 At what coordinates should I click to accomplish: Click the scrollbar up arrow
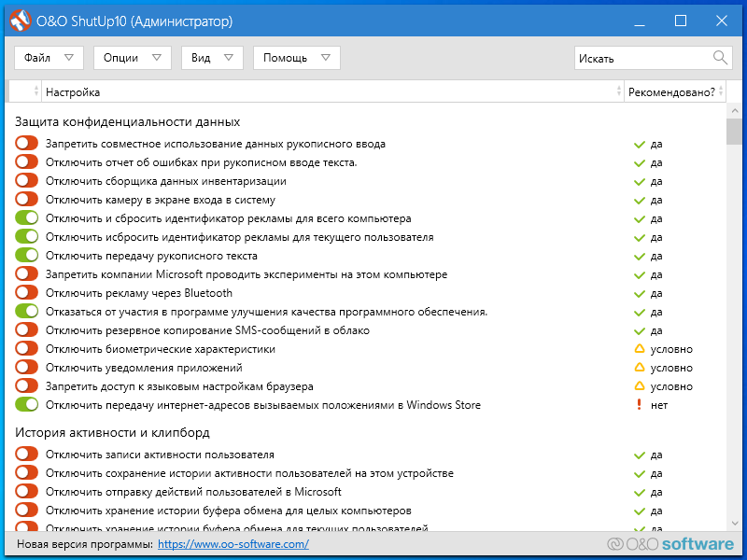tap(734, 111)
